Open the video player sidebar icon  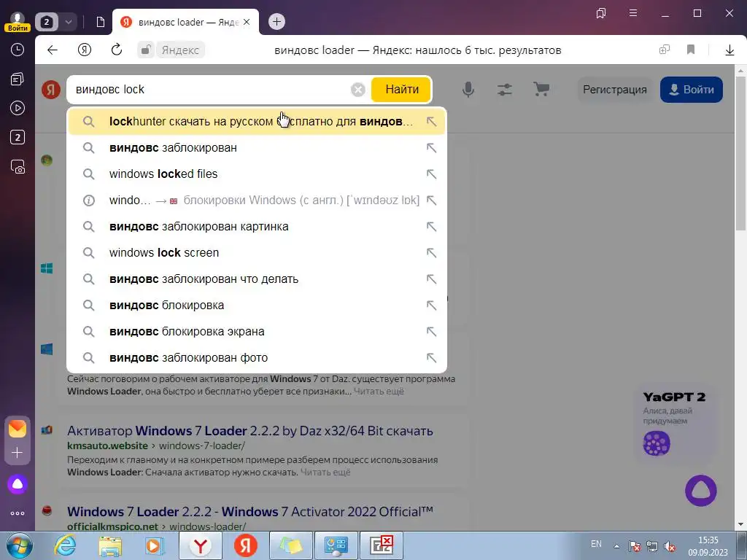18,108
